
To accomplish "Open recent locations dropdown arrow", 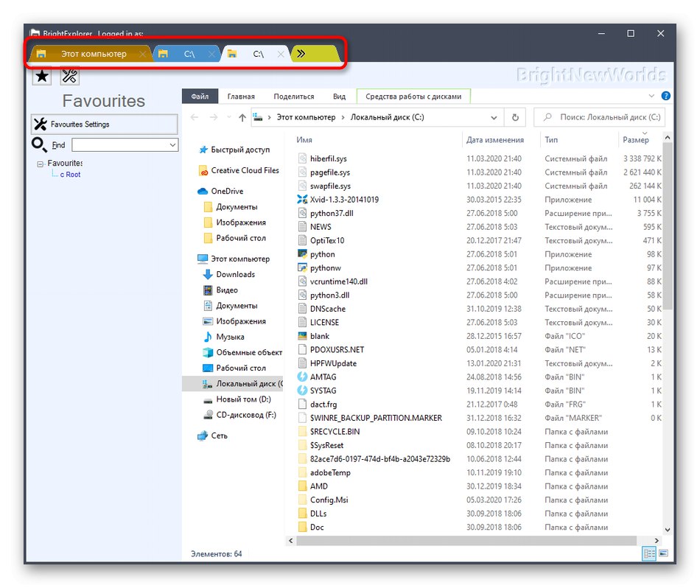I will [x=229, y=117].
